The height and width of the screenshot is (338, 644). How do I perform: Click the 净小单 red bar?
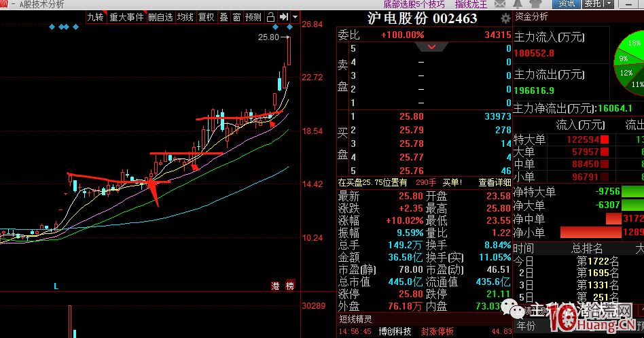(590, 233)
